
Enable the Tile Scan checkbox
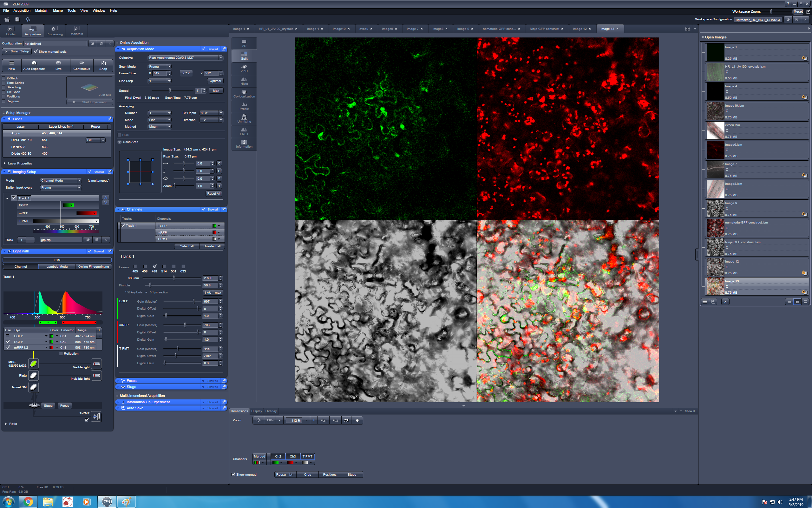click(x=4, y=92)
